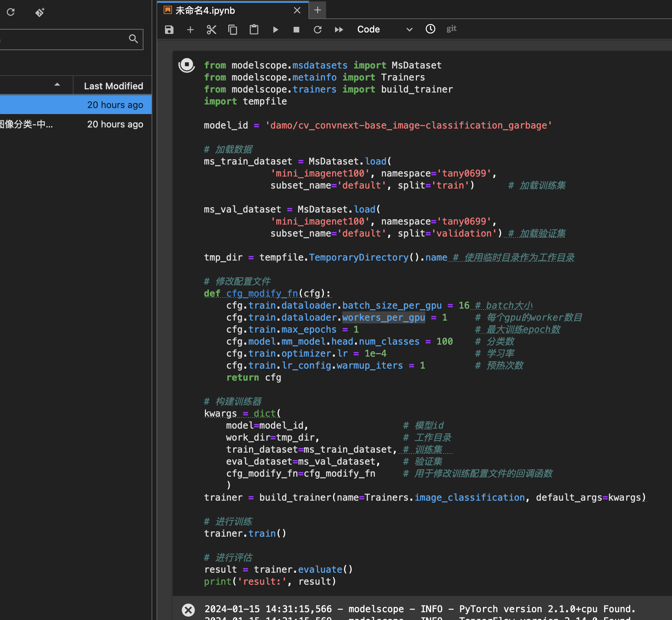The image size is (672, 620).
Task: Select the 图像分类-中... file row
Action: pos(76,124)
